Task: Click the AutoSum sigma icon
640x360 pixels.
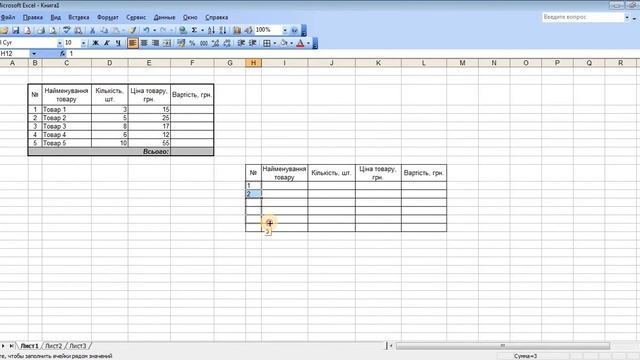Action: 194,30
